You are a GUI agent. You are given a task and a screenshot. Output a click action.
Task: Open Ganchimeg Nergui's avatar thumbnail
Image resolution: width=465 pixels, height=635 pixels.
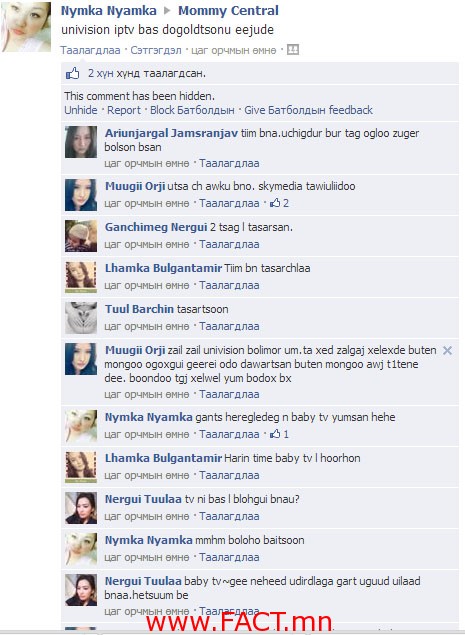point(81,236)
